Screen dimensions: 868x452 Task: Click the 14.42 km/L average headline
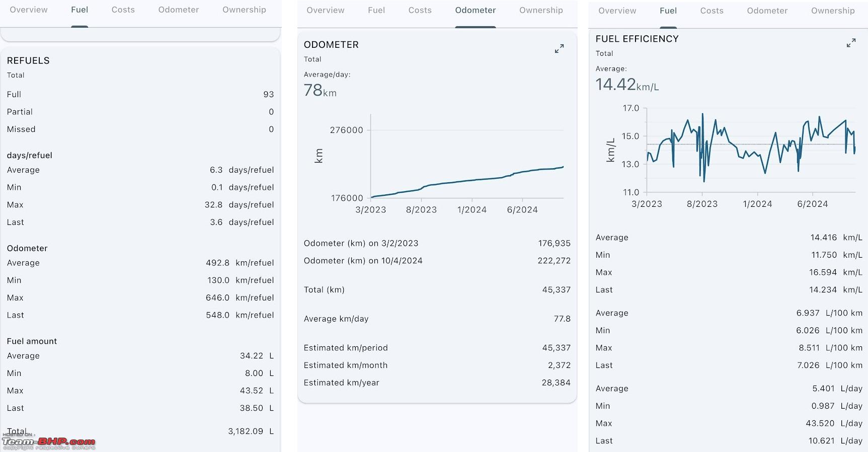coord(627,84)
